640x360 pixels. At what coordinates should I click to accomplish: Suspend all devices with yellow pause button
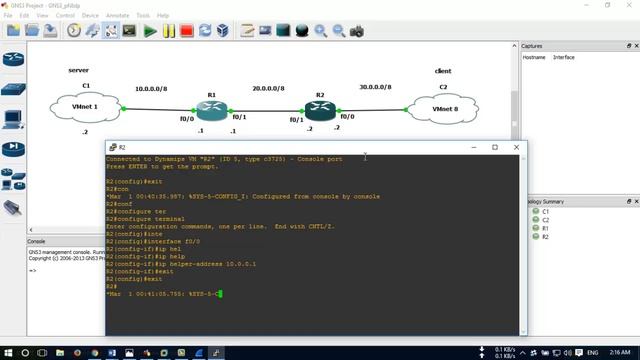[x=169, y=31]
